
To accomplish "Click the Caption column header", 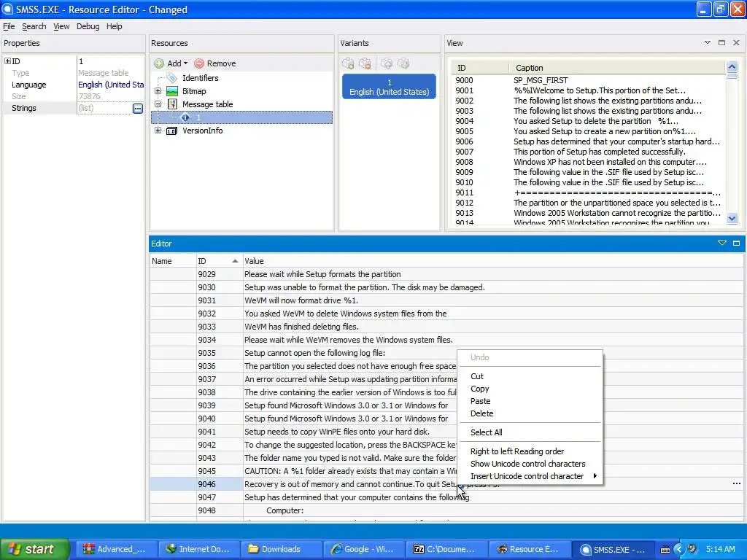I will [x=617, y=68].
